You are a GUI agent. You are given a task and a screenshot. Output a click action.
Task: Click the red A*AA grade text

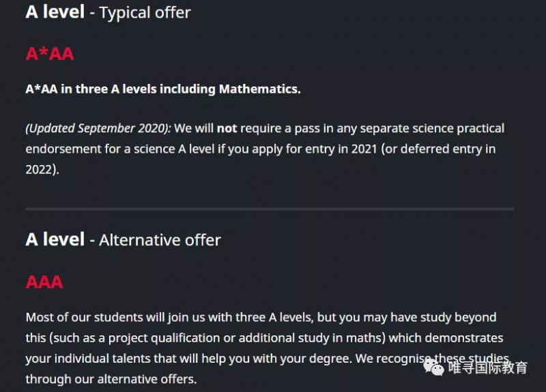[x=50, y=54]
